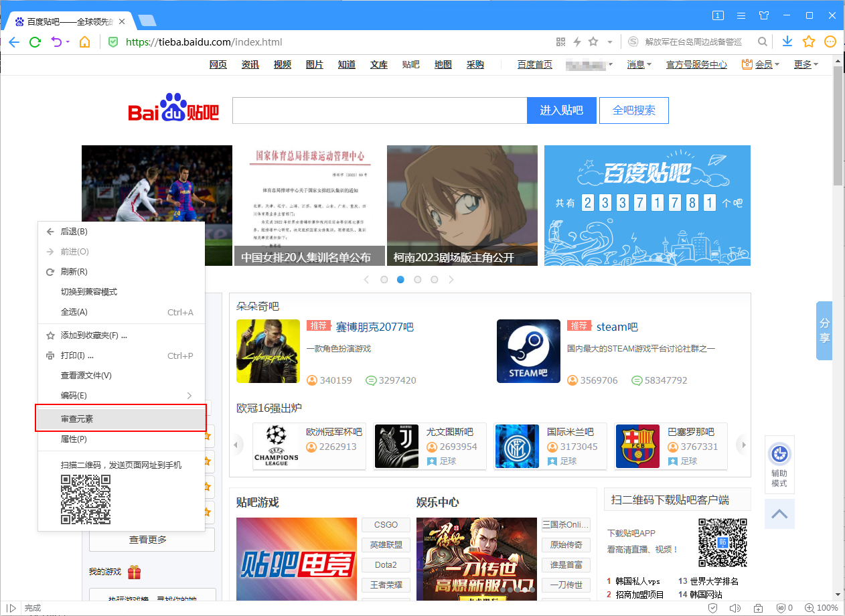Expand the 会员 dropdown
Viewport: 845px width, 616px height.
761,64
